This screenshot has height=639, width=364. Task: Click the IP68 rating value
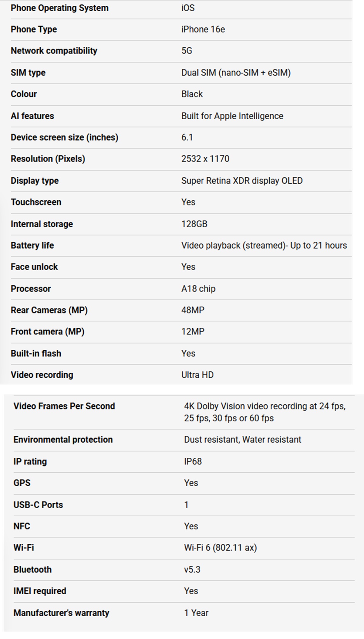(193, 461)
